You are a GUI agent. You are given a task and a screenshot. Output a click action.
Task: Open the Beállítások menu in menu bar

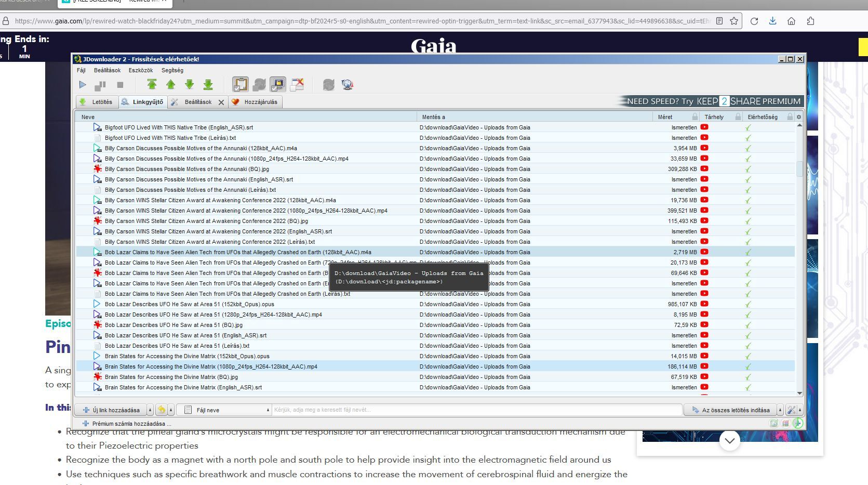click(x=107, y=70)
